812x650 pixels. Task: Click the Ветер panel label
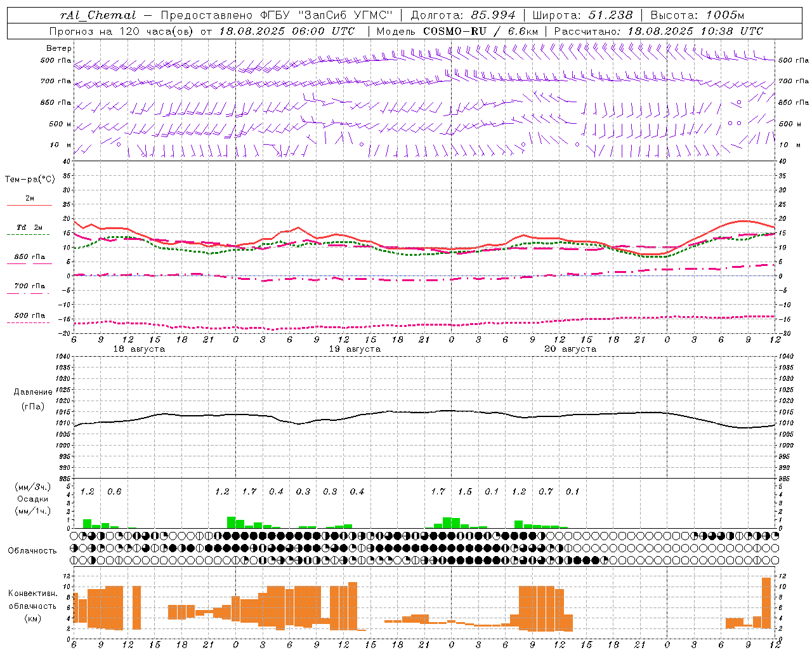coord(59,48)
